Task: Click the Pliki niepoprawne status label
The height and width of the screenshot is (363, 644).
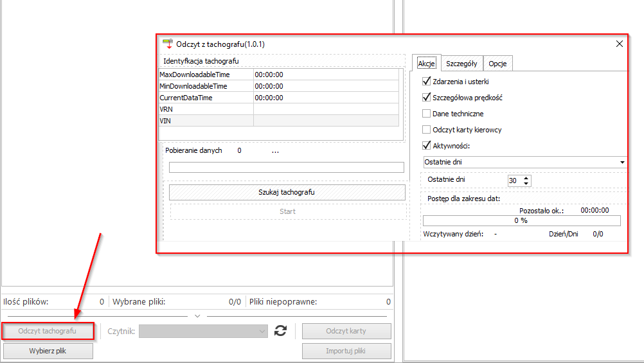Action: [x=283, y=302]
